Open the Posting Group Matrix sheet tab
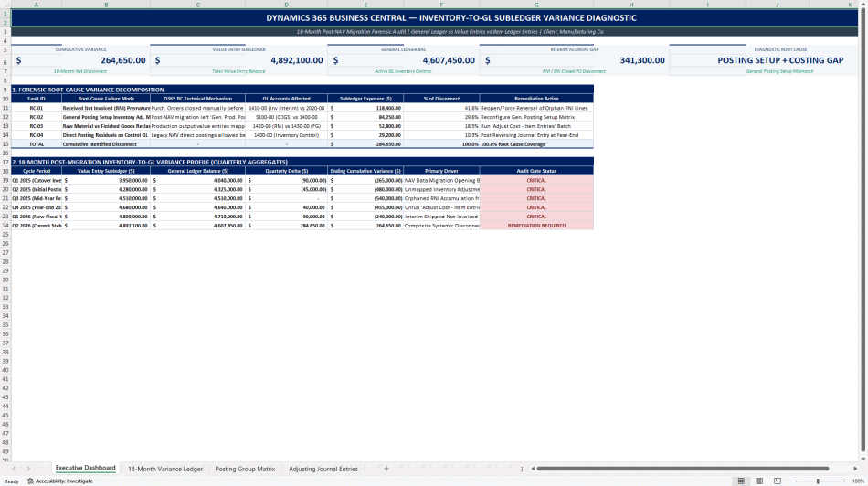 click(245, 469)
